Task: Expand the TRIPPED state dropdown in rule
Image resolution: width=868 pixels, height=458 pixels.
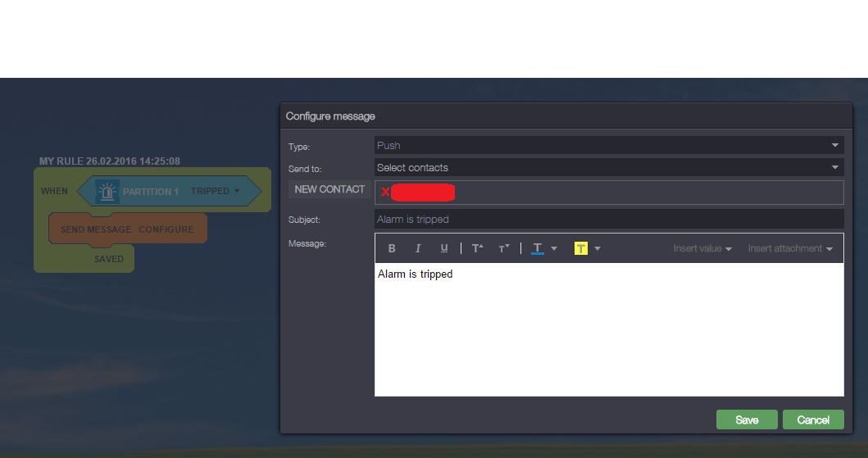Action: (236, 192)
